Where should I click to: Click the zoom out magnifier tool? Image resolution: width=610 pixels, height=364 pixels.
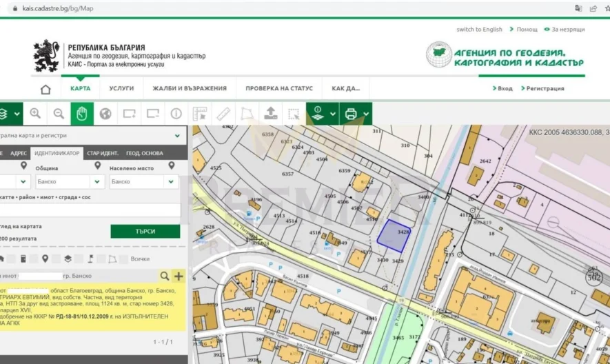pos(59,114)
